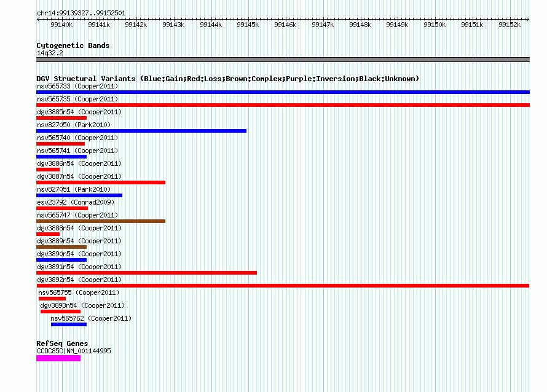The image size is (547, 392).
Task: Click the 99143k ruler mark
Action: 173,25
